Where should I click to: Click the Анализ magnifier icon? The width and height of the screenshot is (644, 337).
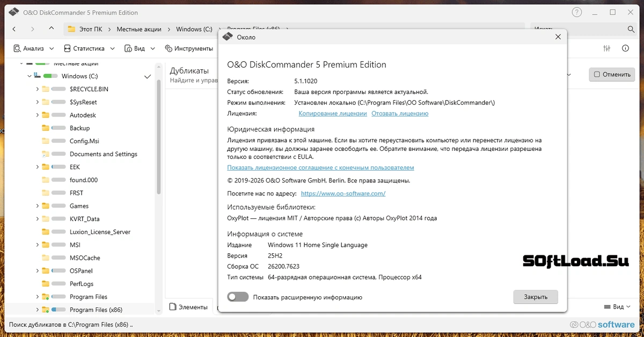17,48
